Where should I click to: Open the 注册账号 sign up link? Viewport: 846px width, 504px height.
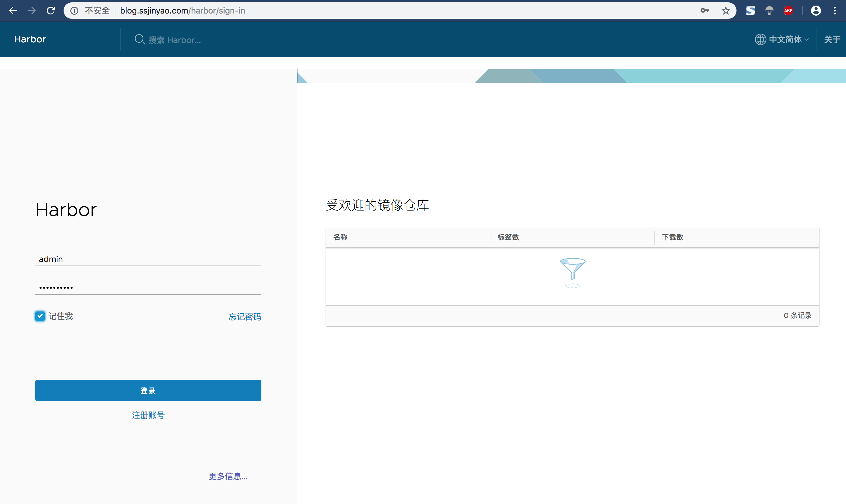148,415
